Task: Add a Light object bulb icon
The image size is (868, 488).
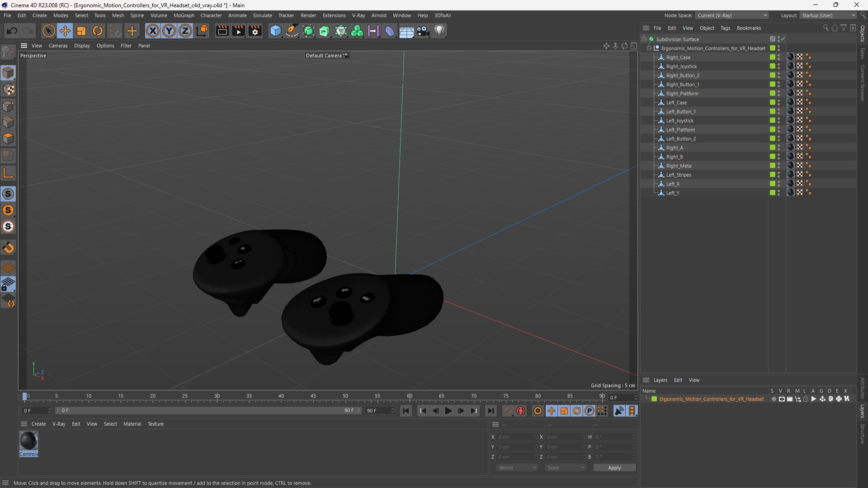Action: [439, 31]
